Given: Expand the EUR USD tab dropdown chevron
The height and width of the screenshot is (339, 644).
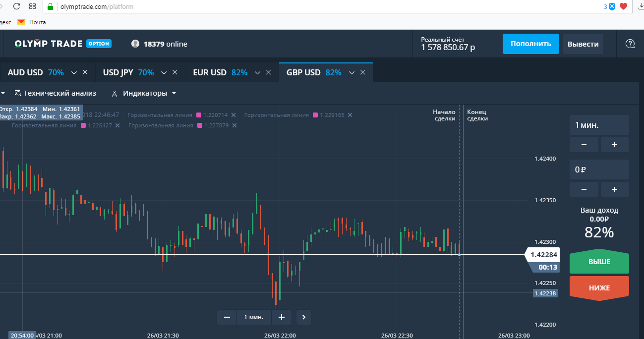Looking at the screenshot, I should [x=258, y=72].
